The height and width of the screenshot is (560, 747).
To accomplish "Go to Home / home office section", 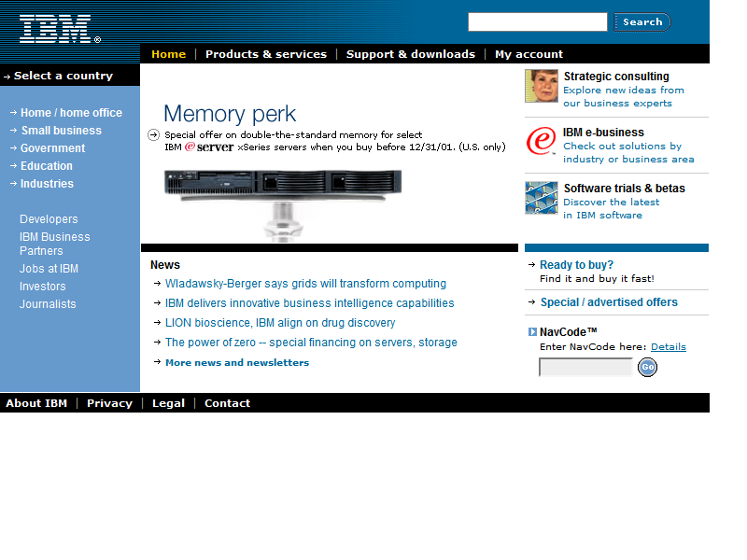I will pyautogui.click(x=72, y=113).
